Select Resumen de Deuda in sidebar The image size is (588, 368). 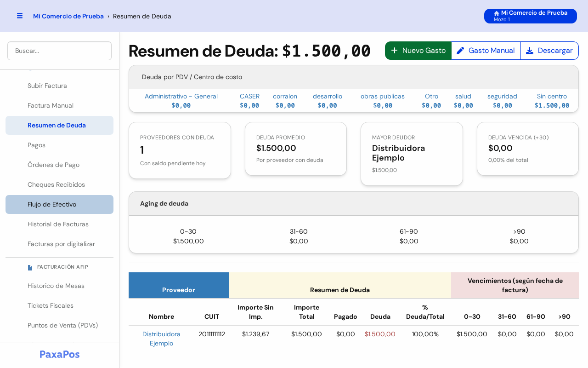(x=59, y=125)
